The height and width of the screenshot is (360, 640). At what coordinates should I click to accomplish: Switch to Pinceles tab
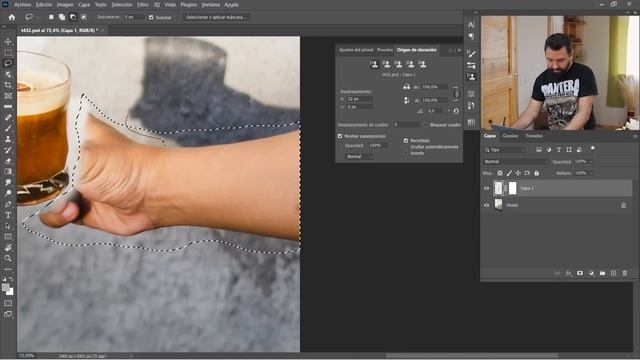click(x=384, y=50)
